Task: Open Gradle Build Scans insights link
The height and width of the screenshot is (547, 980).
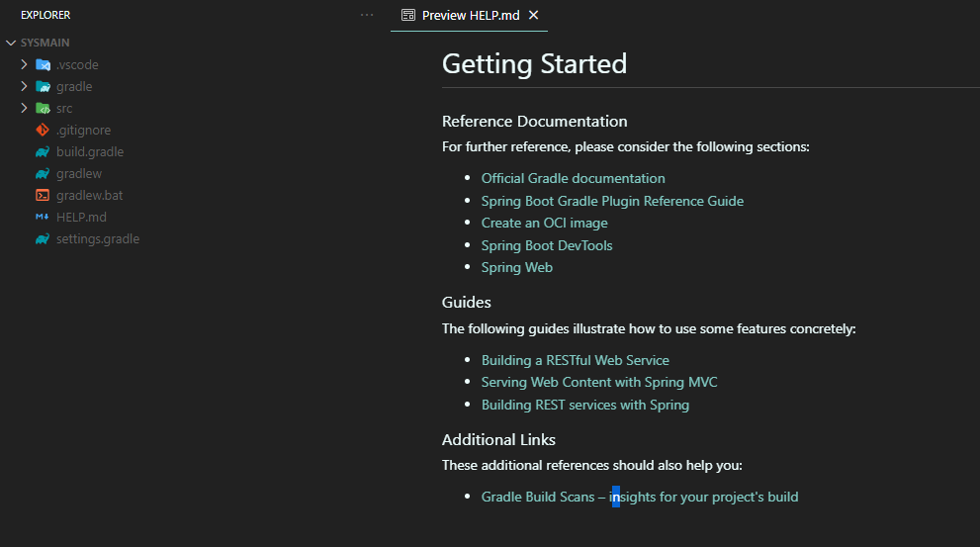Action: [x=640, y=497]
